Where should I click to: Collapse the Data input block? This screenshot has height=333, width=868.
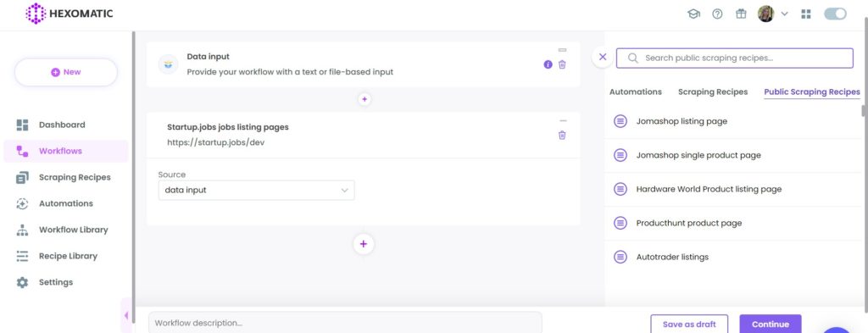[563, 50]
